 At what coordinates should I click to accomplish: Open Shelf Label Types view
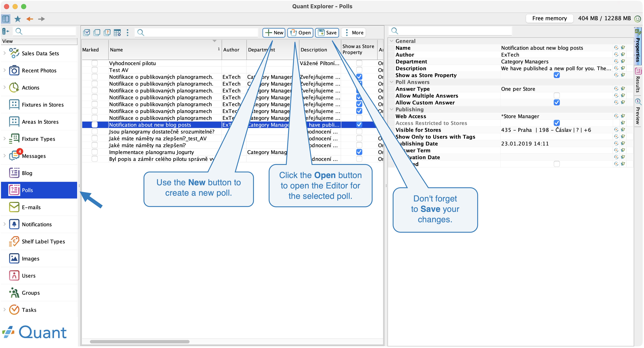[39, 241]
